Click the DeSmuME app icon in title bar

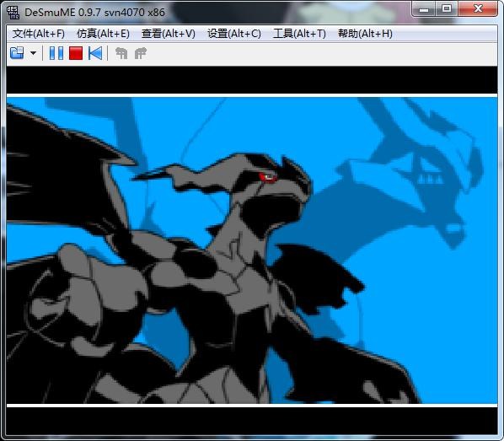pyautogui.click(x=13, y=12)
